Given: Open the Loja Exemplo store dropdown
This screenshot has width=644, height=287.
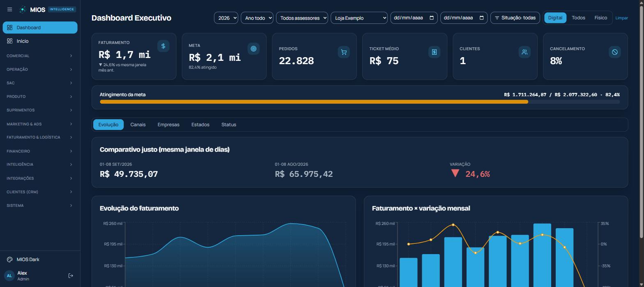Looking at the screenshot, I should click(359, 18).
